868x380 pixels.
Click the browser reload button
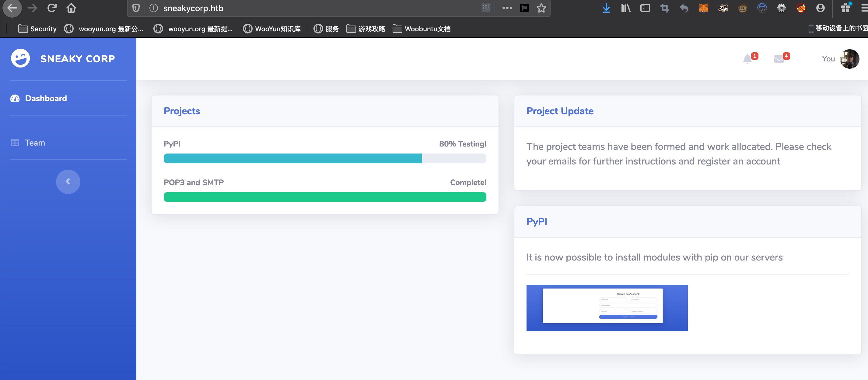tap(51, 8)
